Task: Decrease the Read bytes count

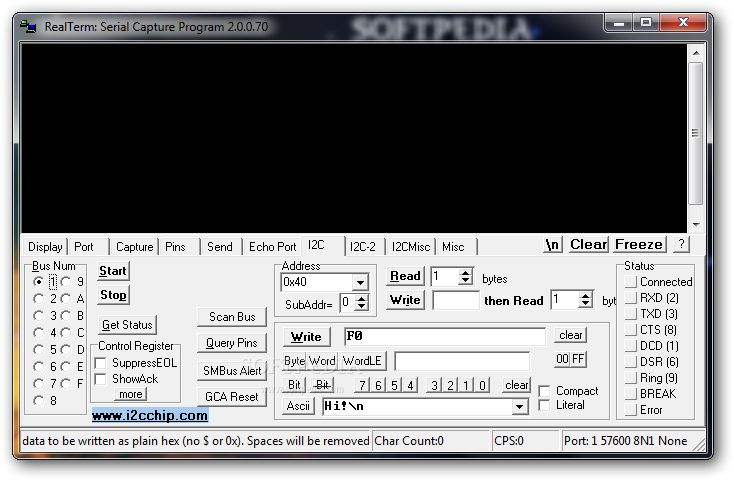Action: point(465,281)
